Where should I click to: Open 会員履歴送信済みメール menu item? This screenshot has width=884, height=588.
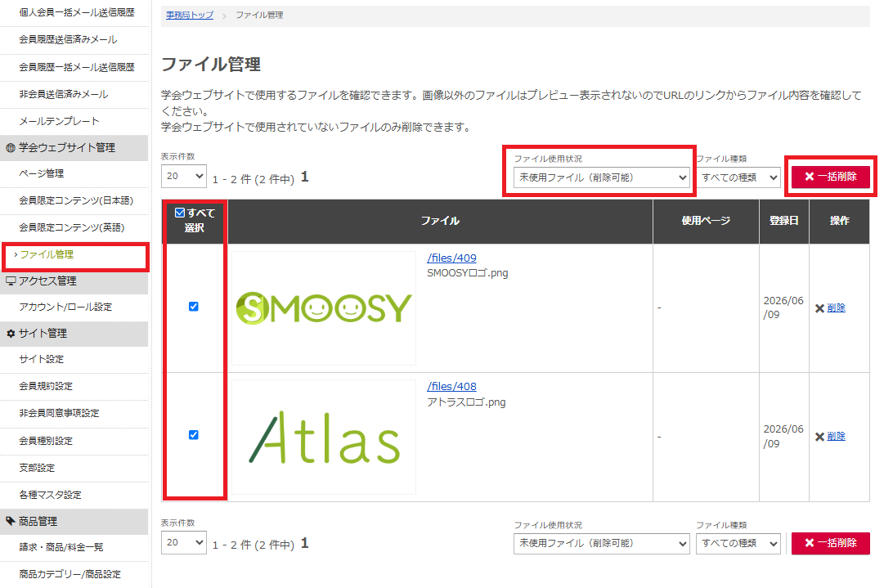(68, 39)
